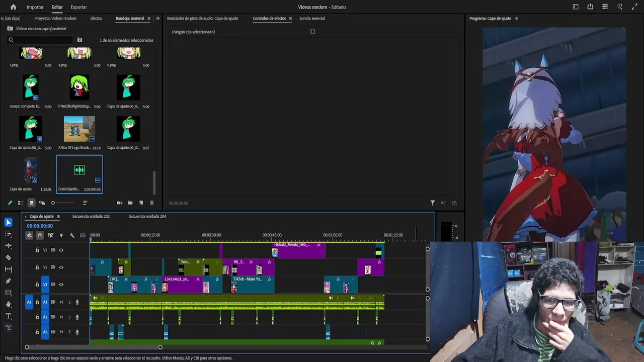Open the workspaces layout icon
The height and width of the screenshot is (362, 644).
tap(576, 7)
